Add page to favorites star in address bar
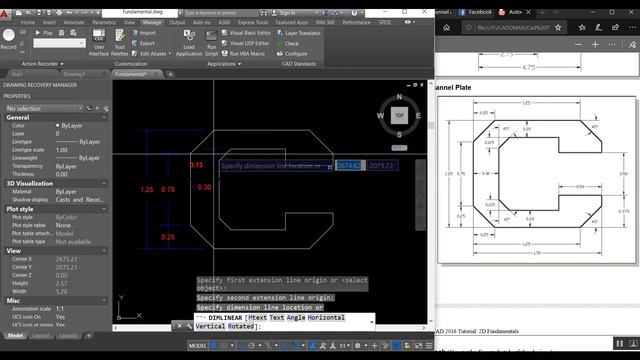 click(x=558, y=28)
